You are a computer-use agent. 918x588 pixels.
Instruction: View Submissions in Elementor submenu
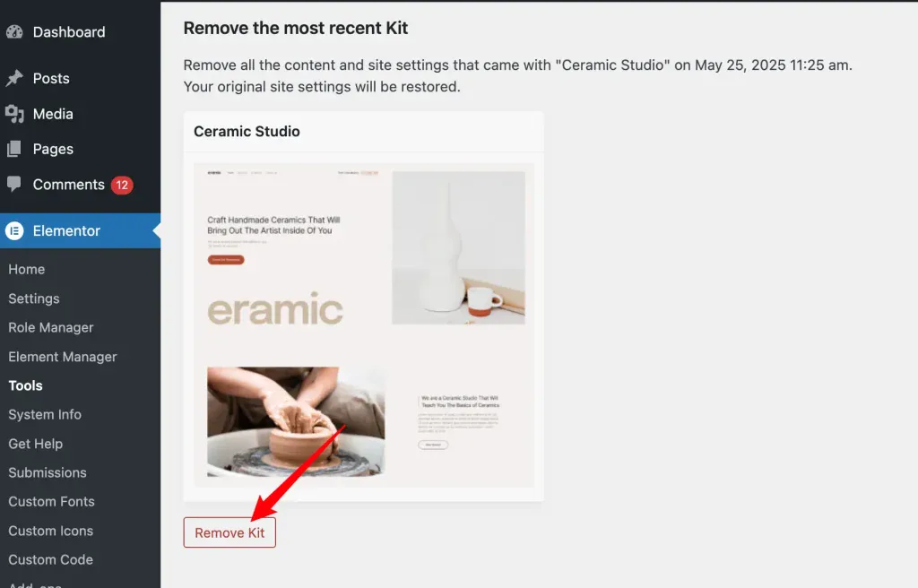(48, 472)
